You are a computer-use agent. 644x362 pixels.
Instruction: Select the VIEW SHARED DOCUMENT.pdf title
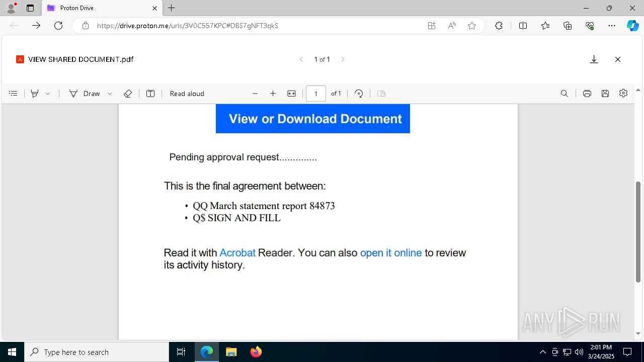(x=80, y=59)
